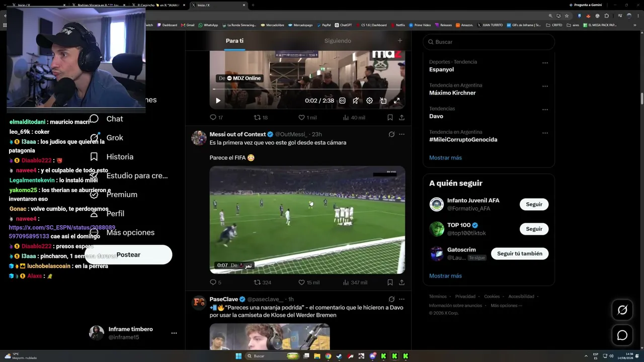The width and height of the screenshot is (644, 362).
Task: Bookmark the MDZ Online post
Action: click(390, 118)
